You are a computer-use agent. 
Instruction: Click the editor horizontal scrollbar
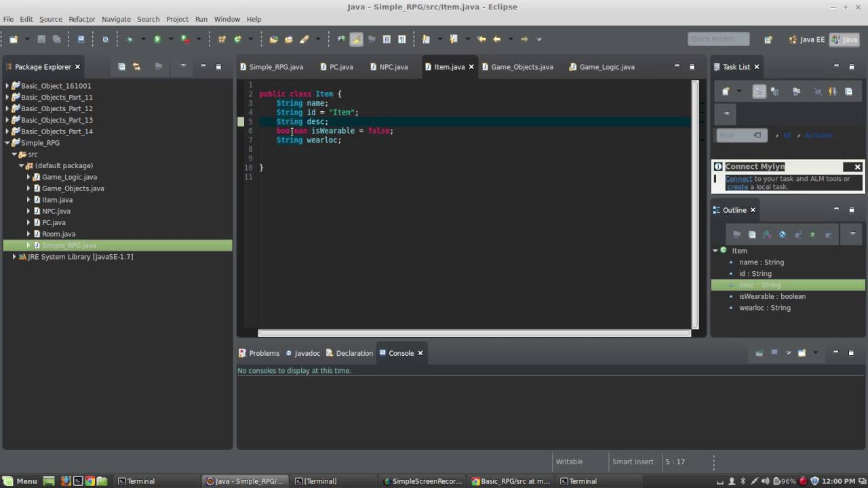click(x=474, y=333)
